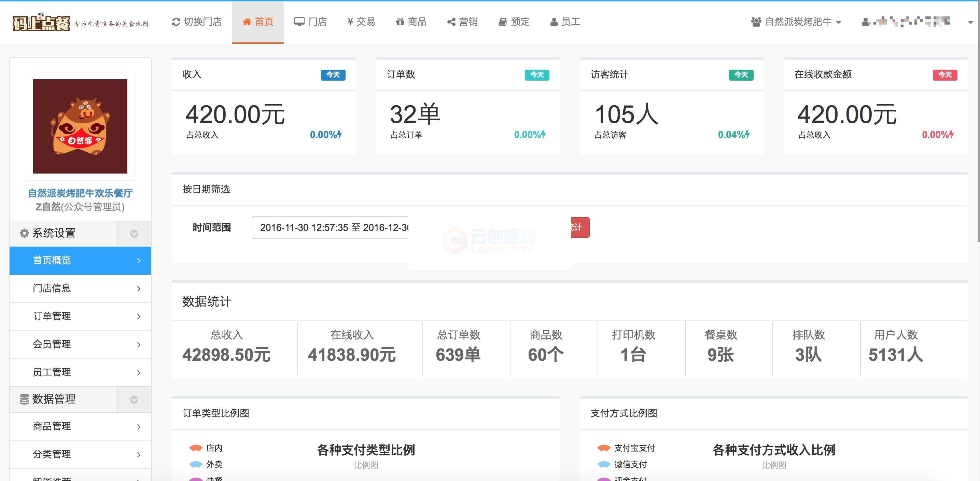Click the 今天 badge on 订单数 card
The image size is (980, 481).
(x=537, y=75)
